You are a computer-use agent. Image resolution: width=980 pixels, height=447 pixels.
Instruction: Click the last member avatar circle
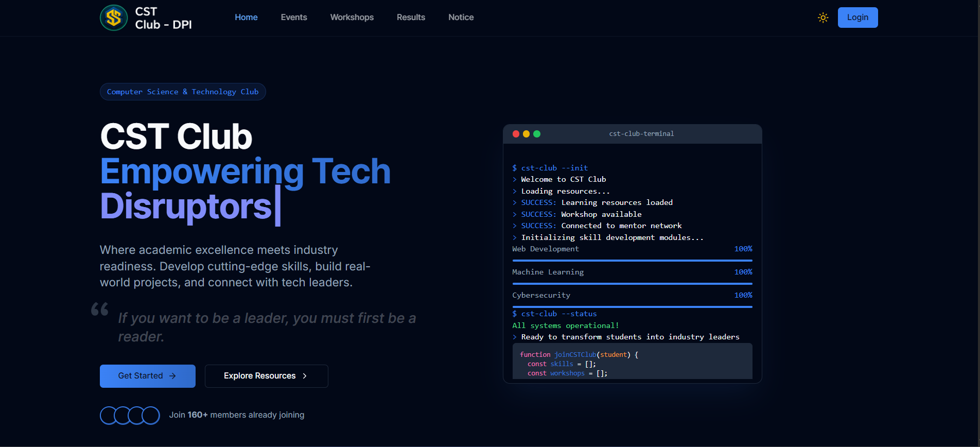coord(151,416)
